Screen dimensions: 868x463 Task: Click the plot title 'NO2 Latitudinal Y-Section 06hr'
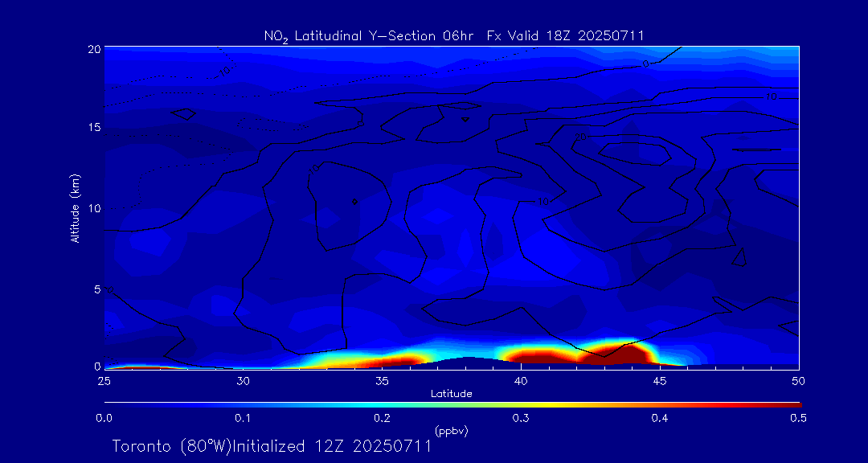pos(367,37)
